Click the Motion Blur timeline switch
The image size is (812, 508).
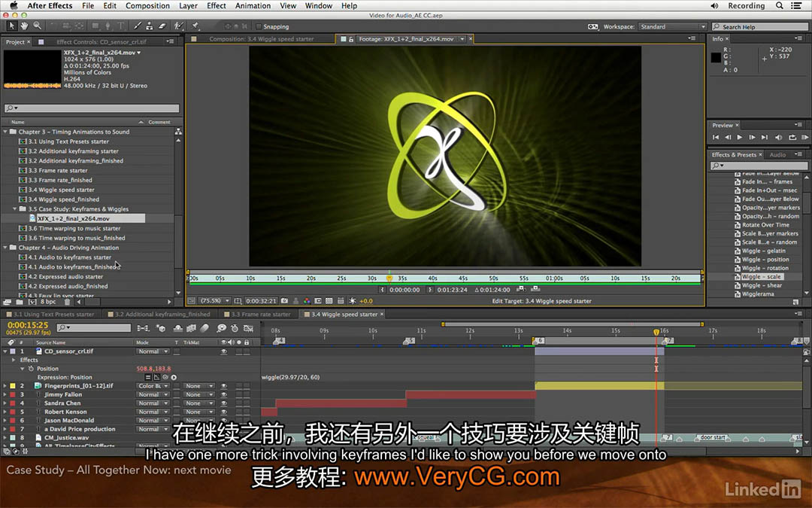point(205,328)
